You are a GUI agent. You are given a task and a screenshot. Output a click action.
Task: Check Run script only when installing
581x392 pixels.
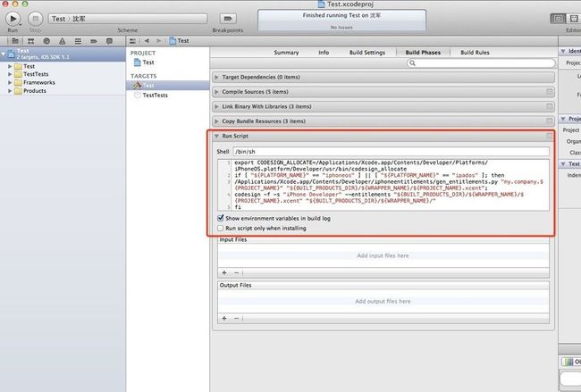point(221,228)
